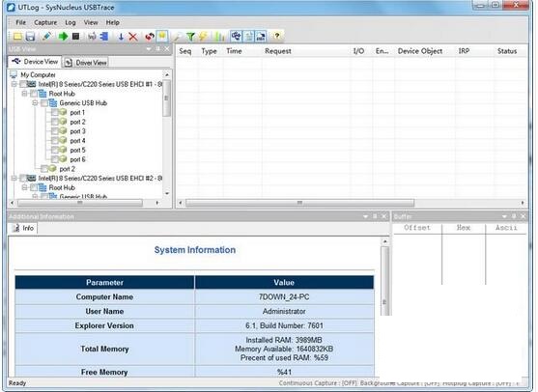
Task: Click the Time column header
Action: coord(242,51)
